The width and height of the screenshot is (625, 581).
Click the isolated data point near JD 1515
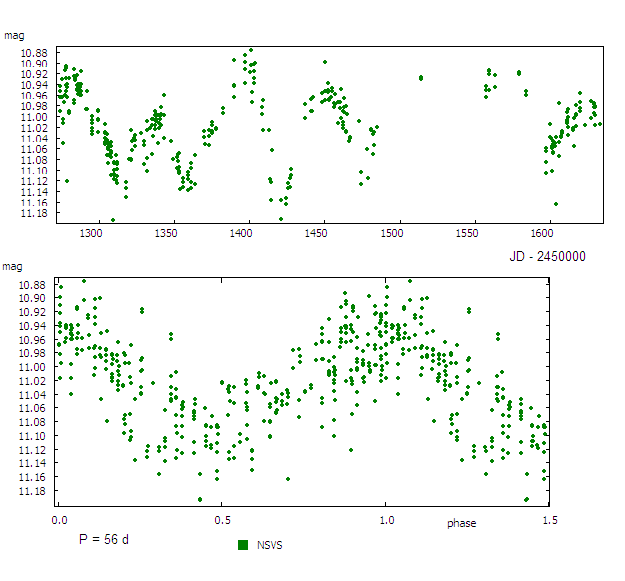(421, 77)
